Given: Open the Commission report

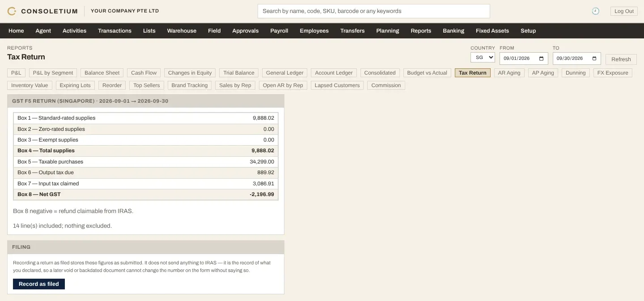Looking at the screenshot, I should 386,85.
